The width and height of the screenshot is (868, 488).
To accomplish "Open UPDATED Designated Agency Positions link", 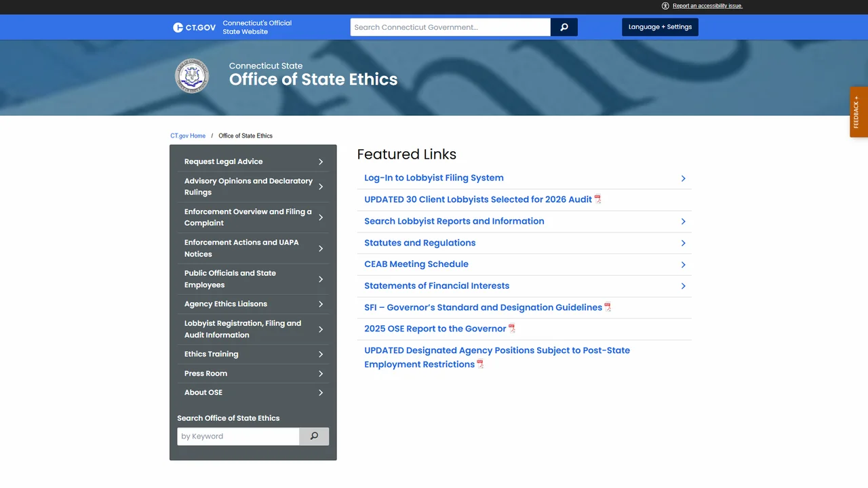I will [497, 357].
